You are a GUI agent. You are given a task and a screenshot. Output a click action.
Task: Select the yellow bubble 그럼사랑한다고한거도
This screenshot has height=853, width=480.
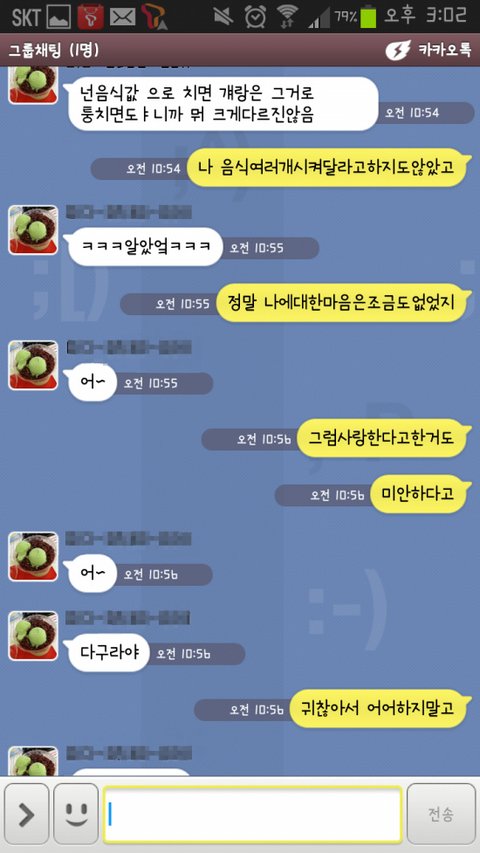(x=382, y=437)
